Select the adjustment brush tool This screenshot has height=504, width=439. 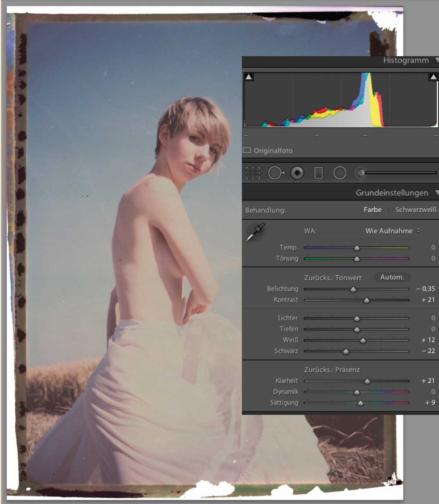[361, 173]
